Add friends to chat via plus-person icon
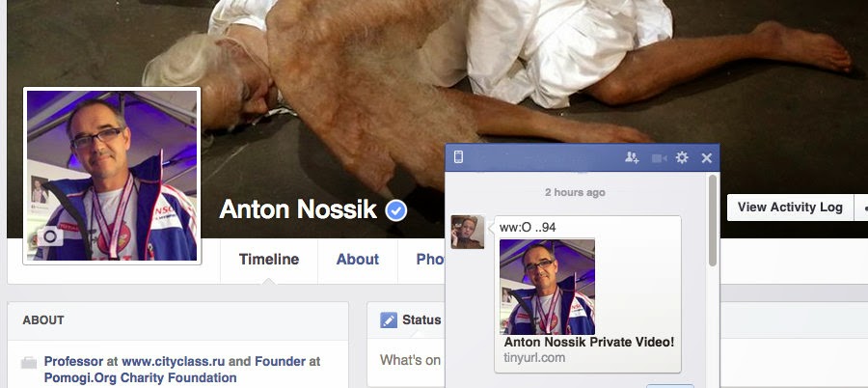 pyautogui.click(x=632, y=158)
